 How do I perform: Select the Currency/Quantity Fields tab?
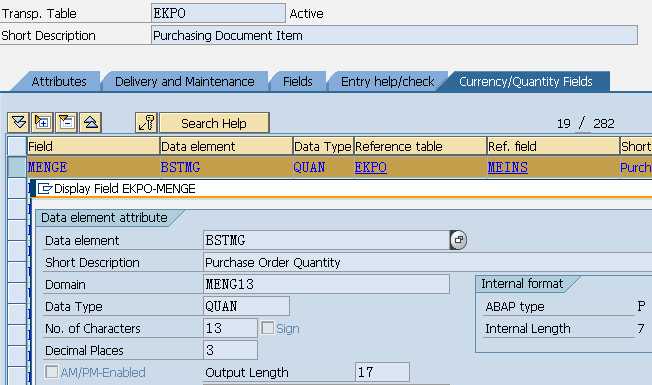click(x=526, y=81)
